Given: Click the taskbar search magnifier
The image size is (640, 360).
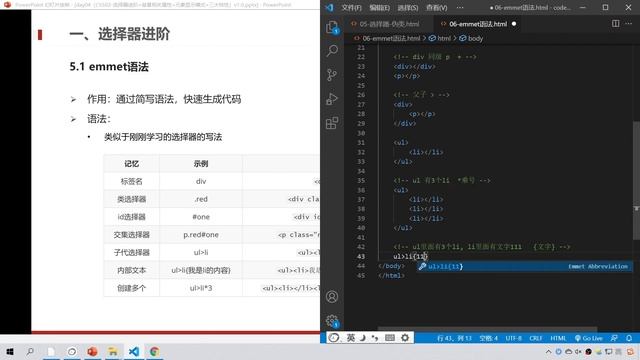Looking at the screenshot, I should tap(30, 351).
